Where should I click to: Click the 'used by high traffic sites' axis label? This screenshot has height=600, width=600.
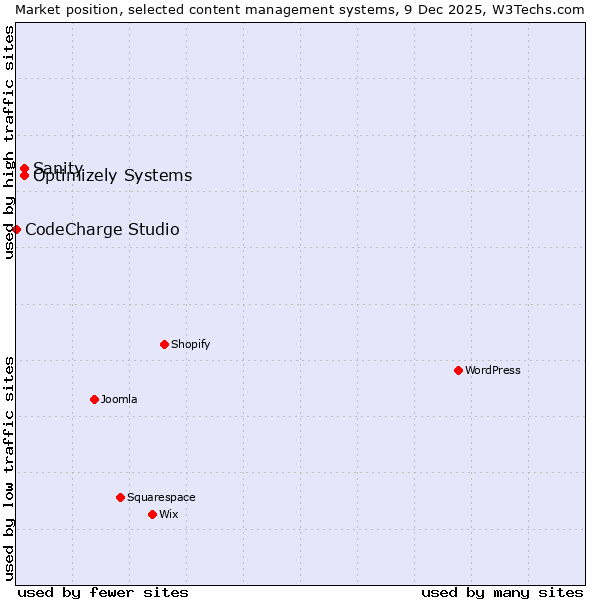(9, 143)
